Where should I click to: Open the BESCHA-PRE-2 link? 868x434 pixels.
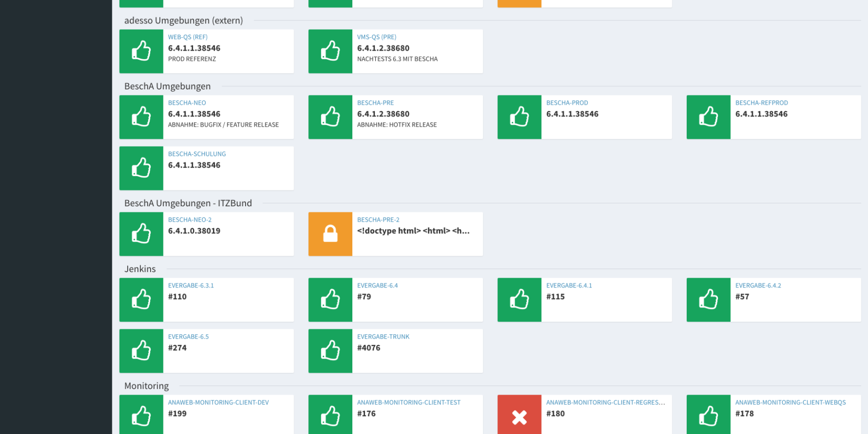pos(378,220)
